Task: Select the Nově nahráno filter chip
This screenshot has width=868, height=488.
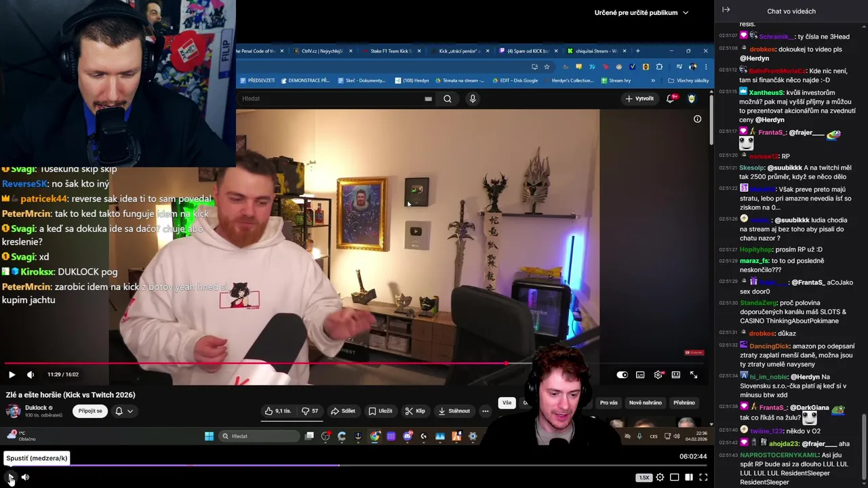Action: coord(646,403)
